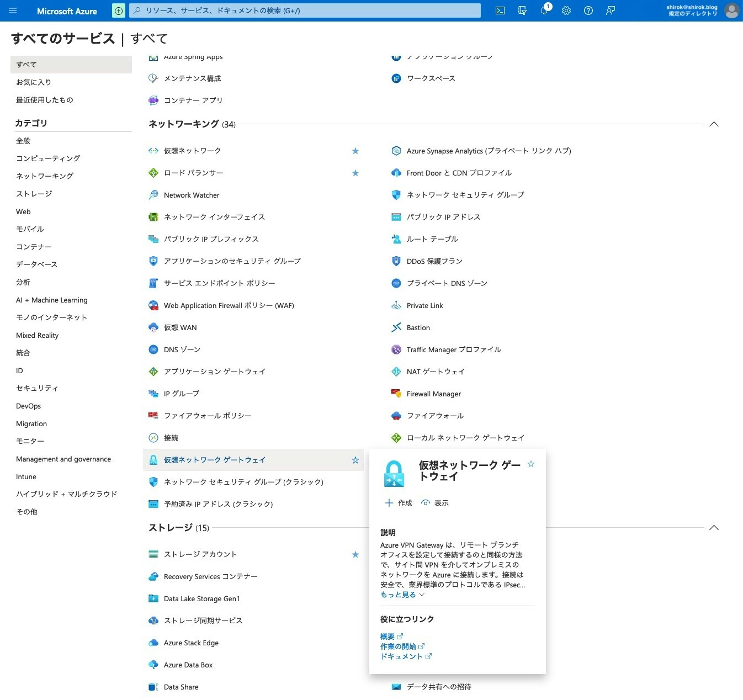The height and width of the screenshot is (700, 743).
Task: Click the DNS ゾーン icon
Action: click(153, 349)
